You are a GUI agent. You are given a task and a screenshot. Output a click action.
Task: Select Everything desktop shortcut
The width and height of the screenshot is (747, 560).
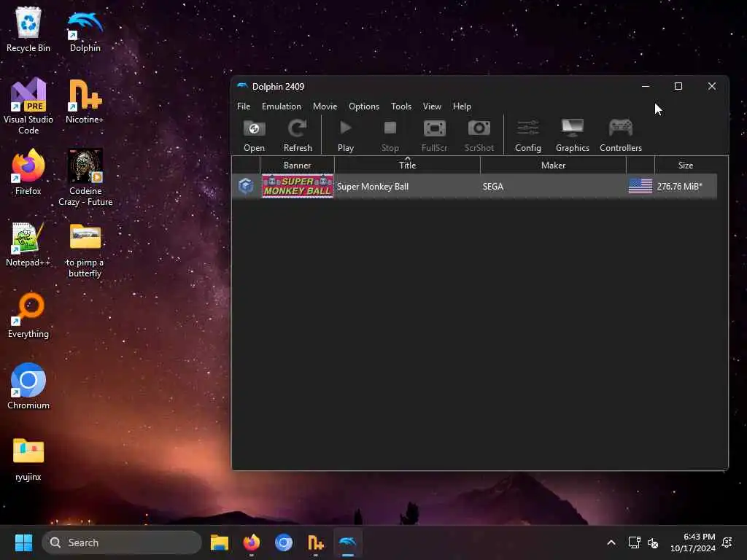(28, 315)
